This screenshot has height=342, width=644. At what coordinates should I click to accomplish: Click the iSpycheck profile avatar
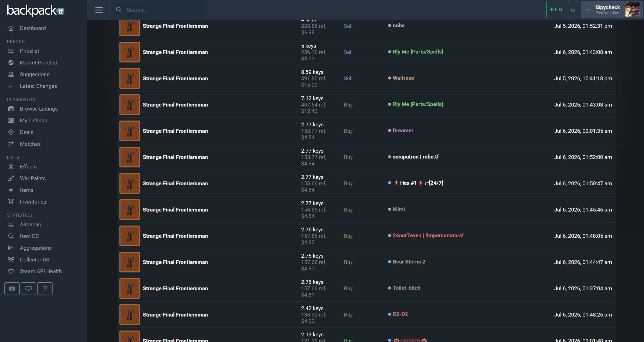coord(633,10)
